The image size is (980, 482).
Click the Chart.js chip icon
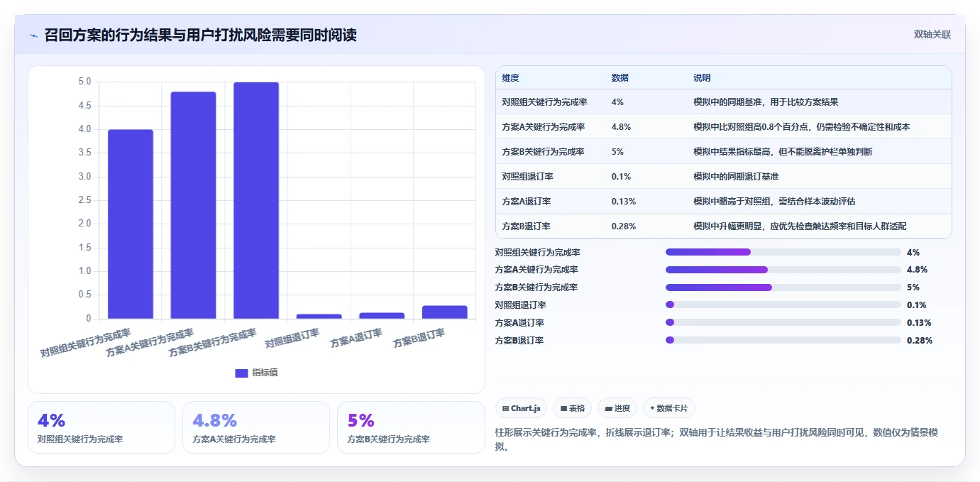[505, 408]
